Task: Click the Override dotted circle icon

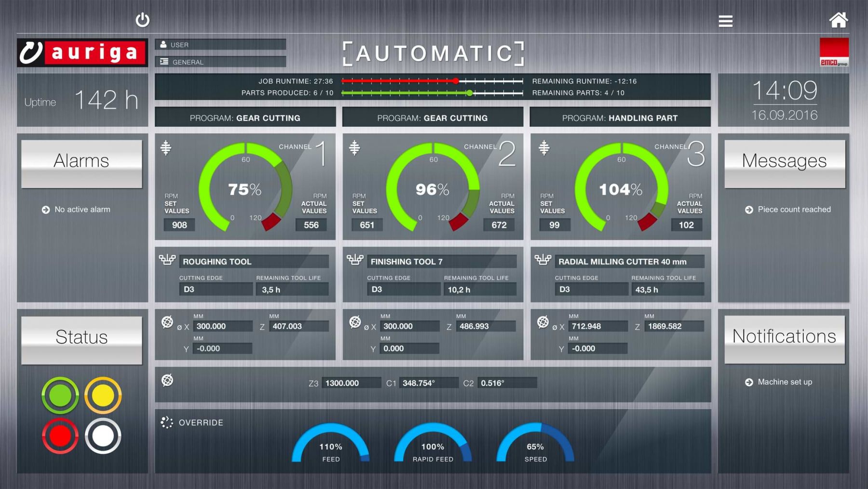Action: coord(167,423)
